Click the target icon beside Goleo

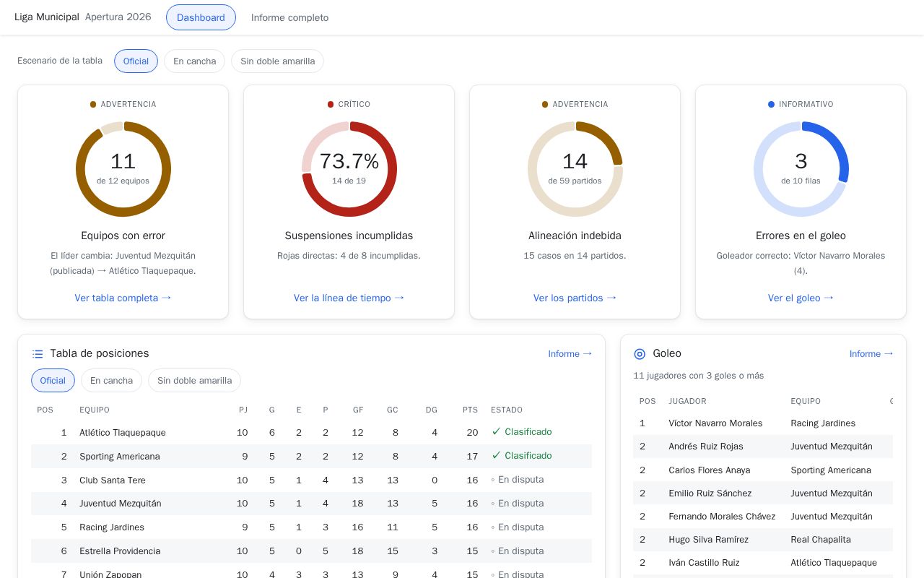[640, 354]
